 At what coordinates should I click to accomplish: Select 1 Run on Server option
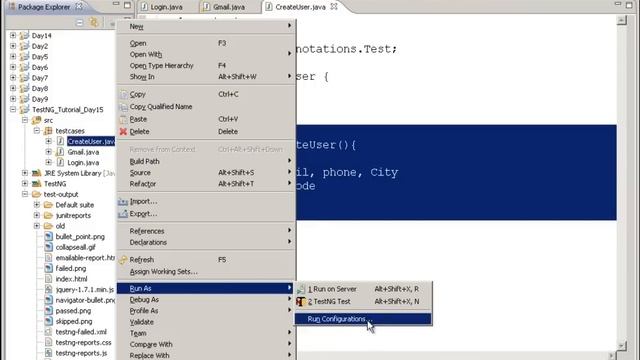point(363,289)
